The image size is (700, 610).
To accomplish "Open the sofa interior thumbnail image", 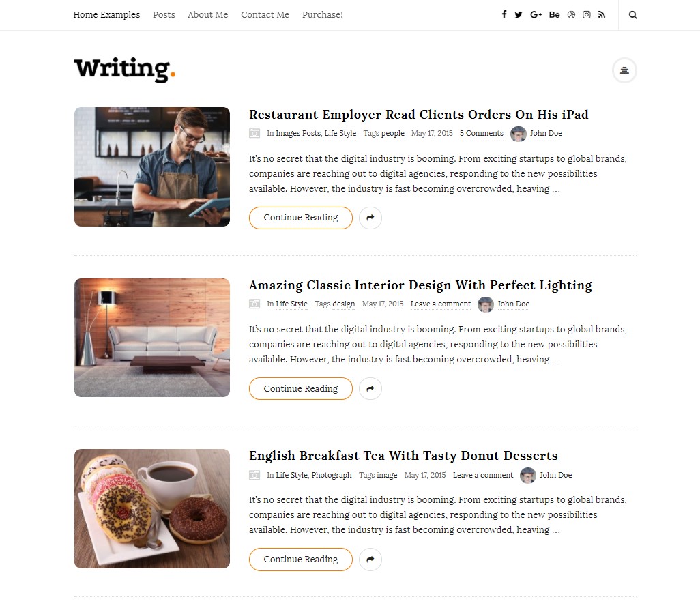I will click(152, 338).
